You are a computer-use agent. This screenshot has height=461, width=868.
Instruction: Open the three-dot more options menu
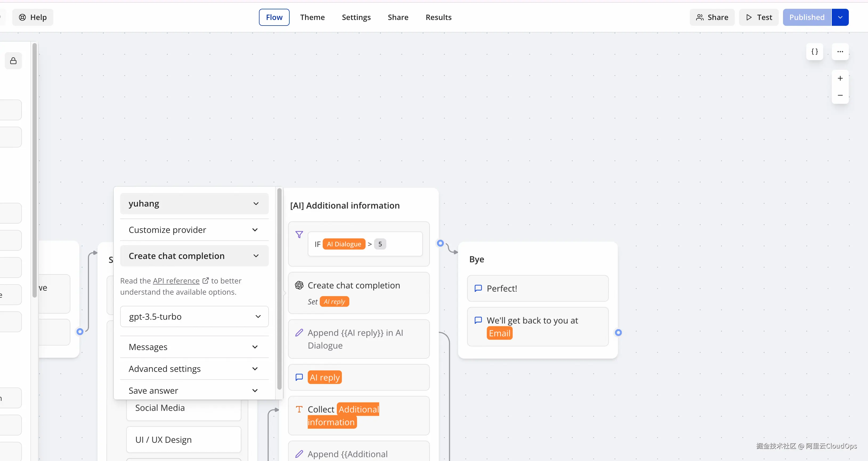point(840,52)
